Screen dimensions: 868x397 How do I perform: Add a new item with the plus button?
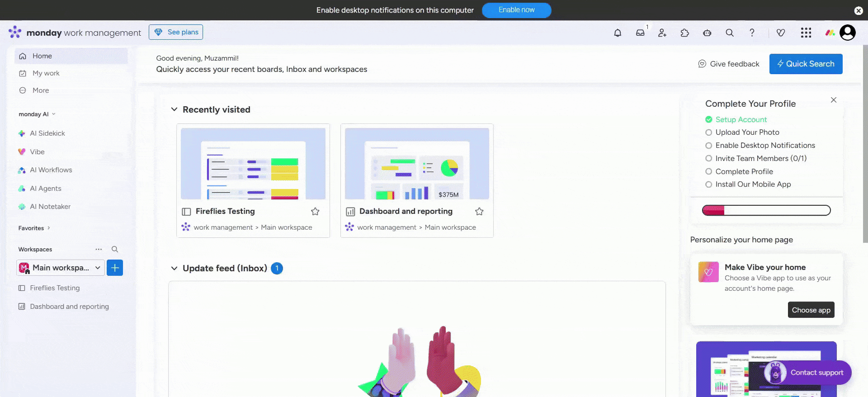115,268
